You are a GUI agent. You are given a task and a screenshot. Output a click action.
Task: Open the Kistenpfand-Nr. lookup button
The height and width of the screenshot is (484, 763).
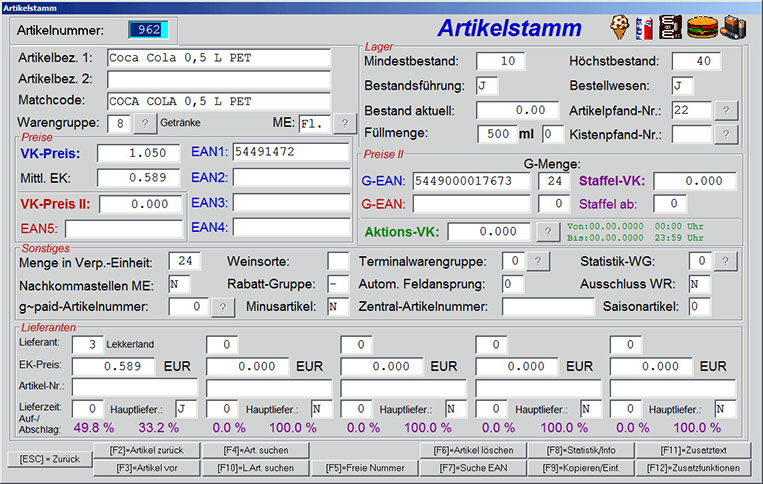click(x=726, y=134)
